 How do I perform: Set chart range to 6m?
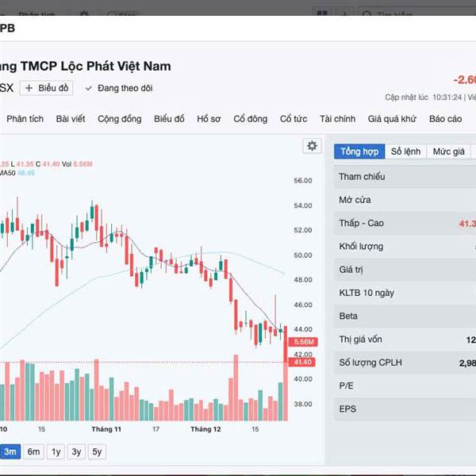pyautogui.click(x=33, y=451)
